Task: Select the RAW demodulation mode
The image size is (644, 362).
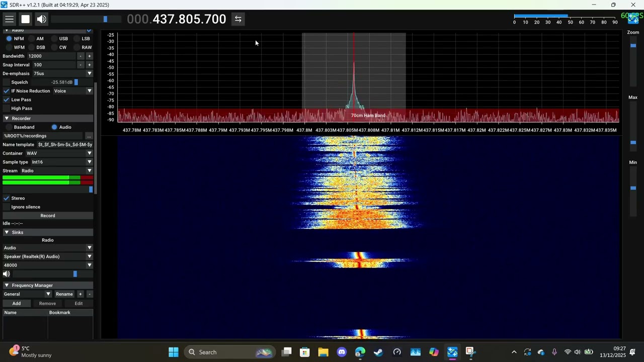Action: [x=82, y=47]
